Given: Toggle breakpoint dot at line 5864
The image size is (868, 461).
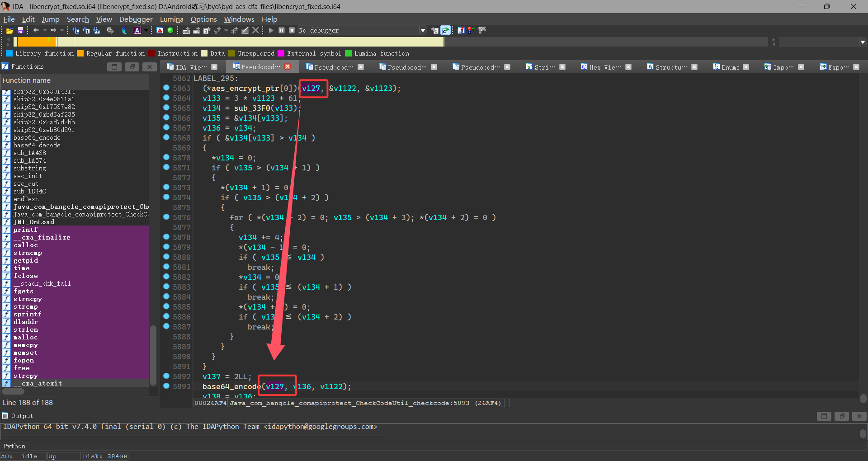Looking at the screenshot, I should click(166, 98).
